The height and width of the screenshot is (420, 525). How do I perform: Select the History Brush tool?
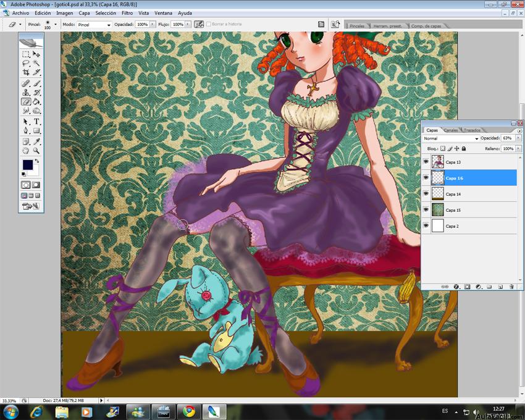point(36,93)
